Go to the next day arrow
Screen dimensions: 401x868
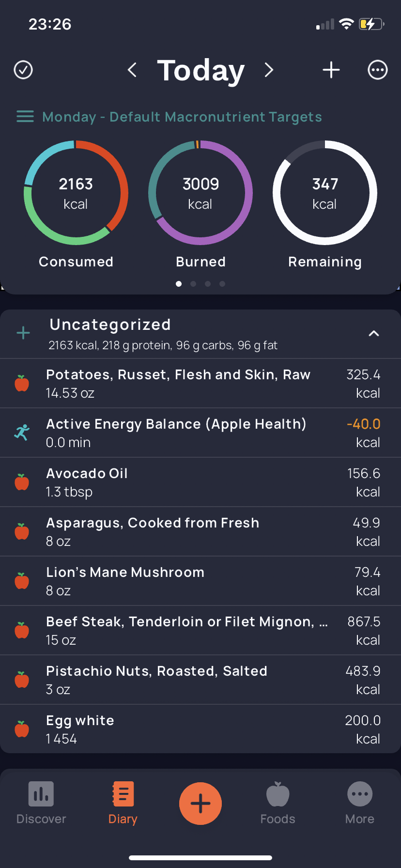pyautogui.click(x=269, y=70)
